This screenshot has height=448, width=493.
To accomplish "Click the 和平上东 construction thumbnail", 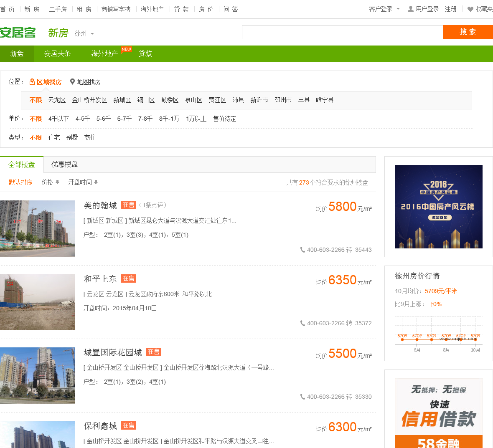I will click(38, 302).
